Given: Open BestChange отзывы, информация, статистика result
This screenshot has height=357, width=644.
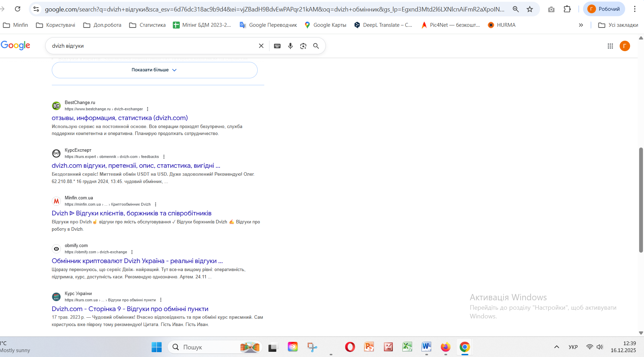Looking at the screenshot, I should click(120, 118).
